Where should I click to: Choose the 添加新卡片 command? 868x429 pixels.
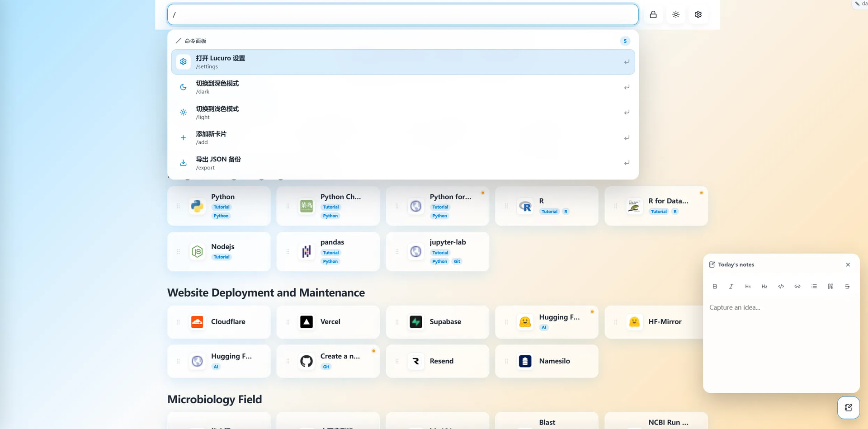[x=403, y=137]
